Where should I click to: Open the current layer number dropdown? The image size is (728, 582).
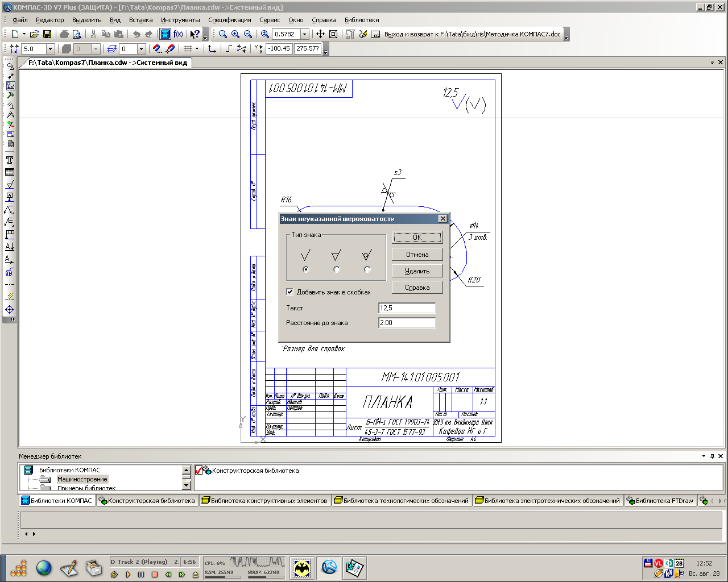click(142, 49)
